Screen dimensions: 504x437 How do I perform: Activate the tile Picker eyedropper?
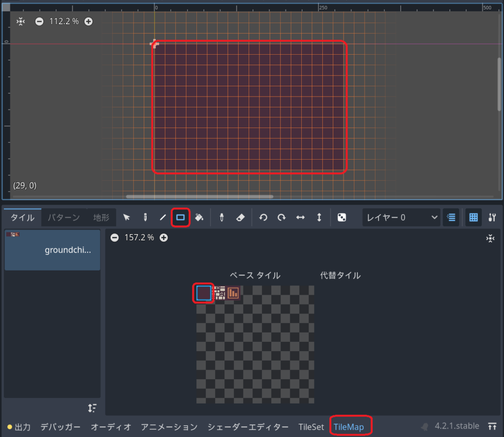222,217
